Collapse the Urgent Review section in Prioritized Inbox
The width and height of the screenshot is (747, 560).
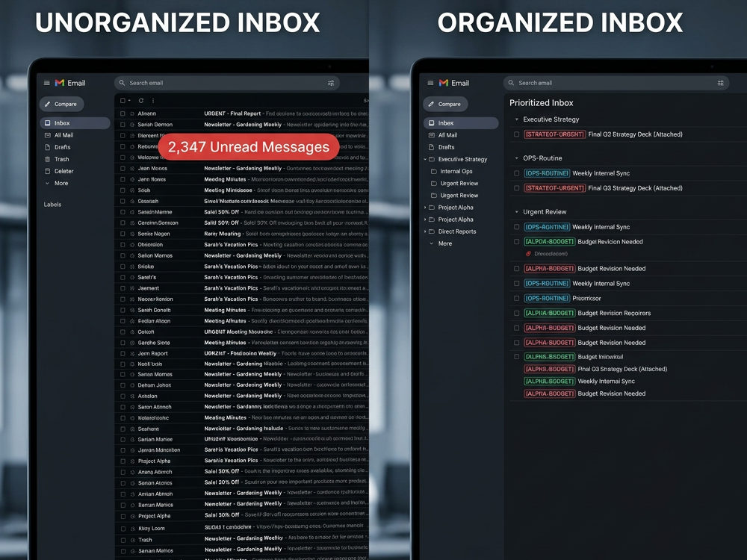(x=516, y=212)
